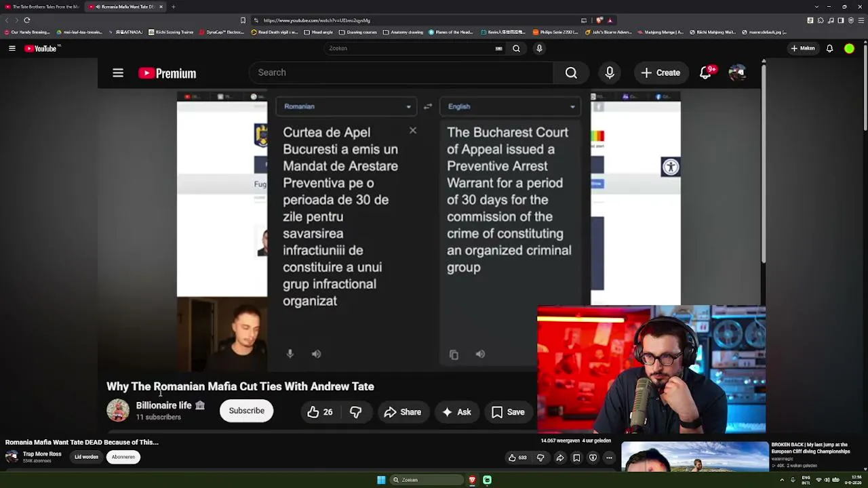Open the Brave shields icon
Viewport: 868px width, 488px height.
coord(599,20)
